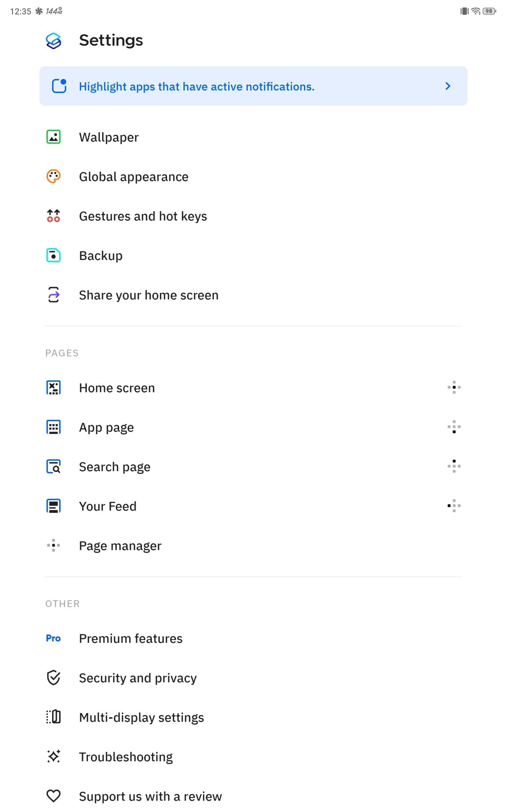Select the Page manager dots icon

click(x=53, y=546)
